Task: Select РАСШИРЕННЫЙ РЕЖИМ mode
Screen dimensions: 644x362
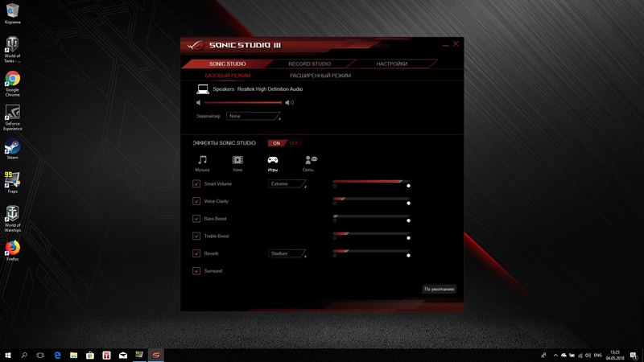Action: click(x=320, y=76)
